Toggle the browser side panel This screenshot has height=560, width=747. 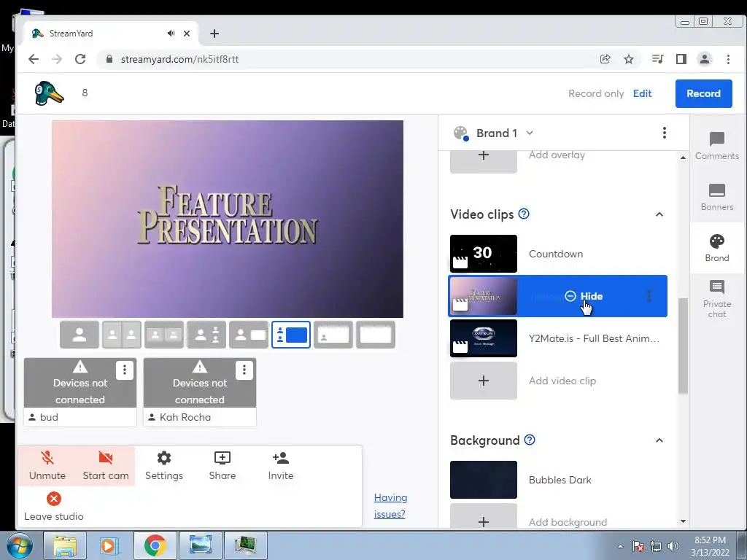681,59
